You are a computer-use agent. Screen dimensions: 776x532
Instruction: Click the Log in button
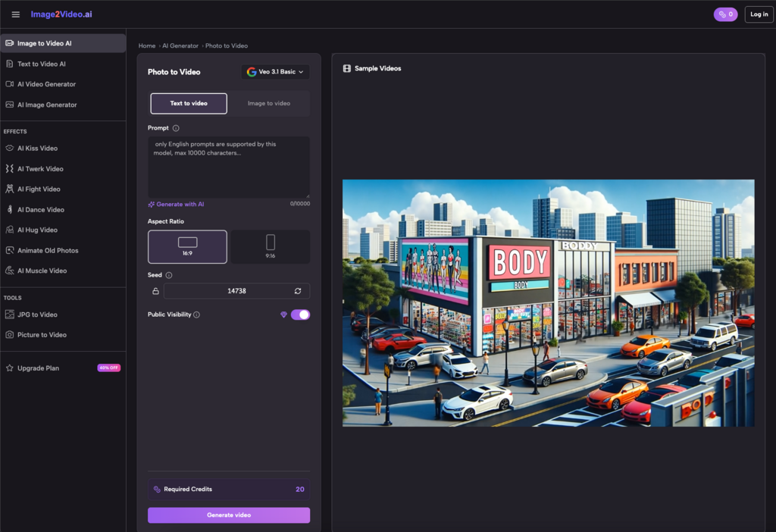click(759, 14)
